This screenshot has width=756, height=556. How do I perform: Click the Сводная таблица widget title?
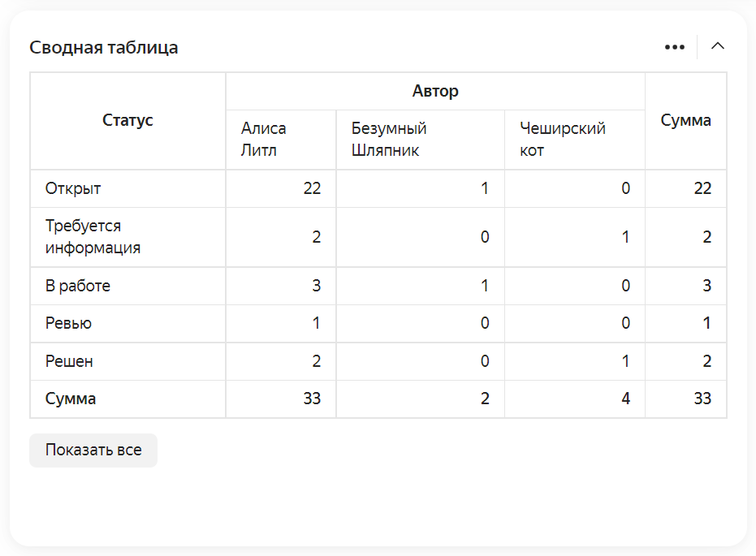(x=104, y=47)
